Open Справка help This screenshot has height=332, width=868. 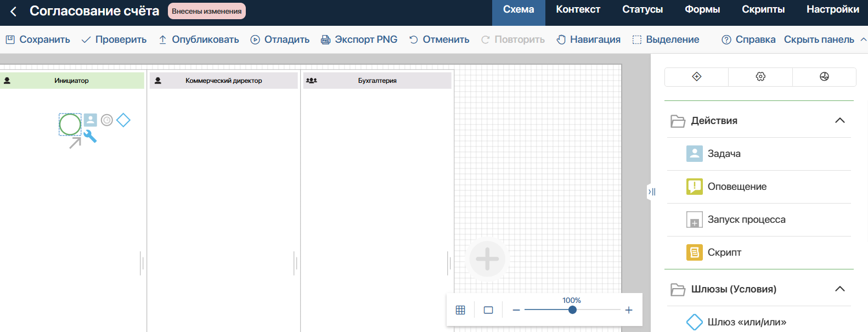coord(748,40)
